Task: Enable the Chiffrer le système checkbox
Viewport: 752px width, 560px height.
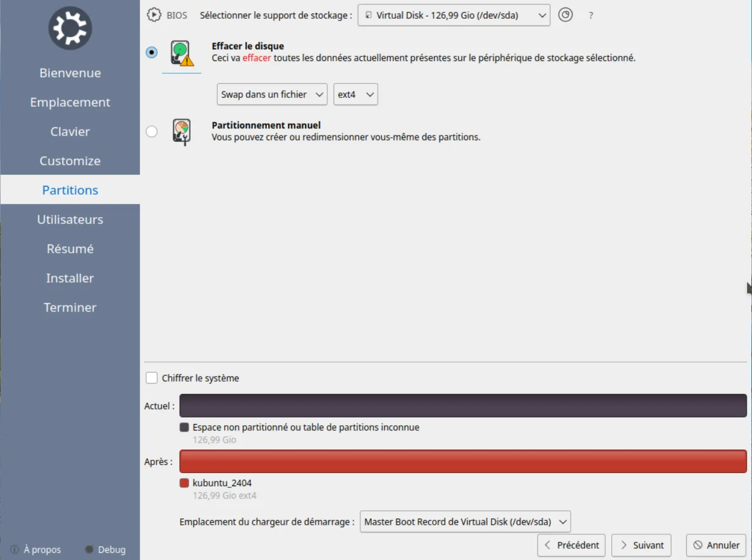Action: tap(152, 378)
